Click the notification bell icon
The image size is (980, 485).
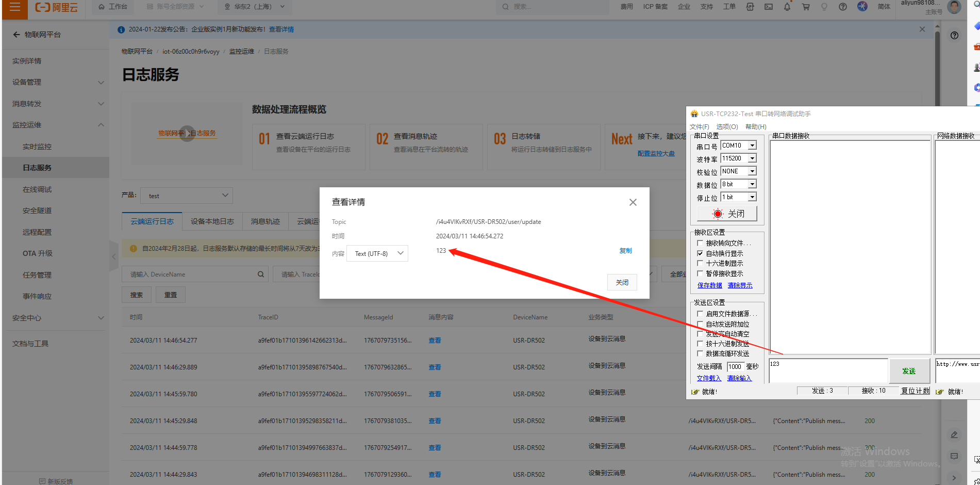click(787, 7)
